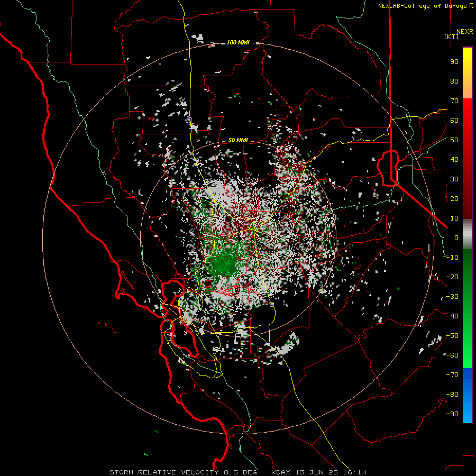Image resolution: width=476 pixels, height=476 pixels.
Task: Click the 0 value on velocity scale
Action: tap(456, 238)
